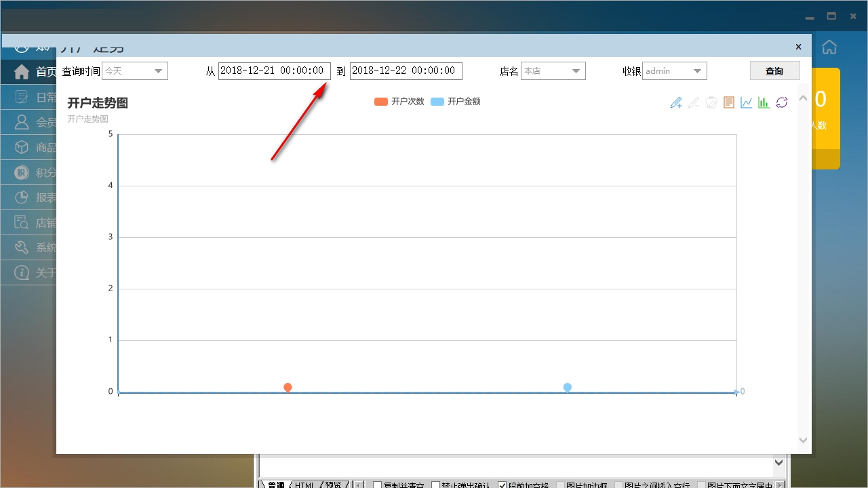The height and width of the screenshot is (488, 868).
Task: Open the orange data view icon
Action: [729, 103]
